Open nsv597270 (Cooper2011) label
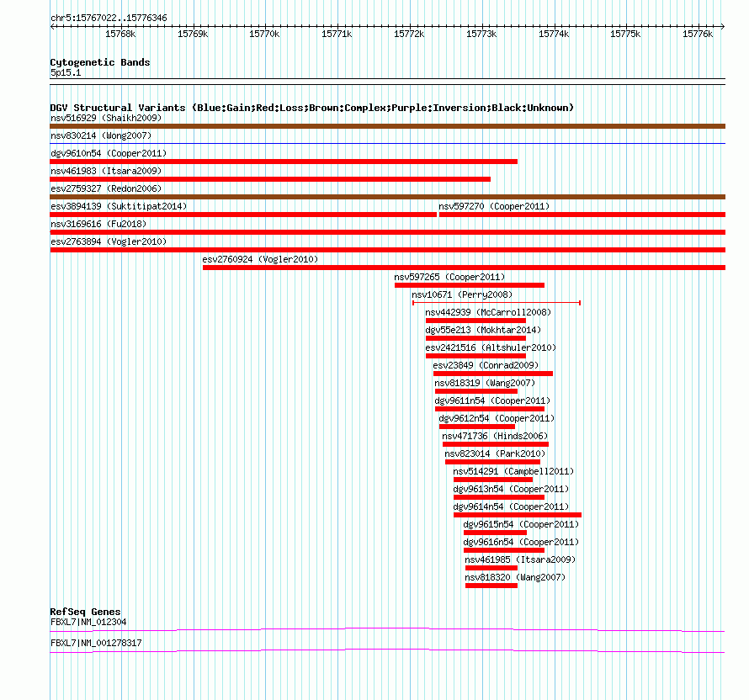 [494, 206]
